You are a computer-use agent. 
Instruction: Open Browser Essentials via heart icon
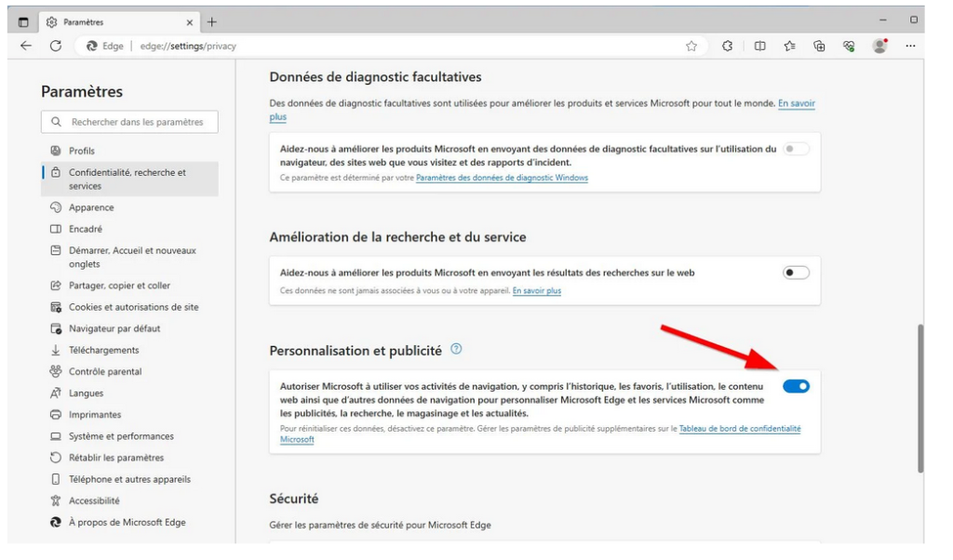pos(851,45)
